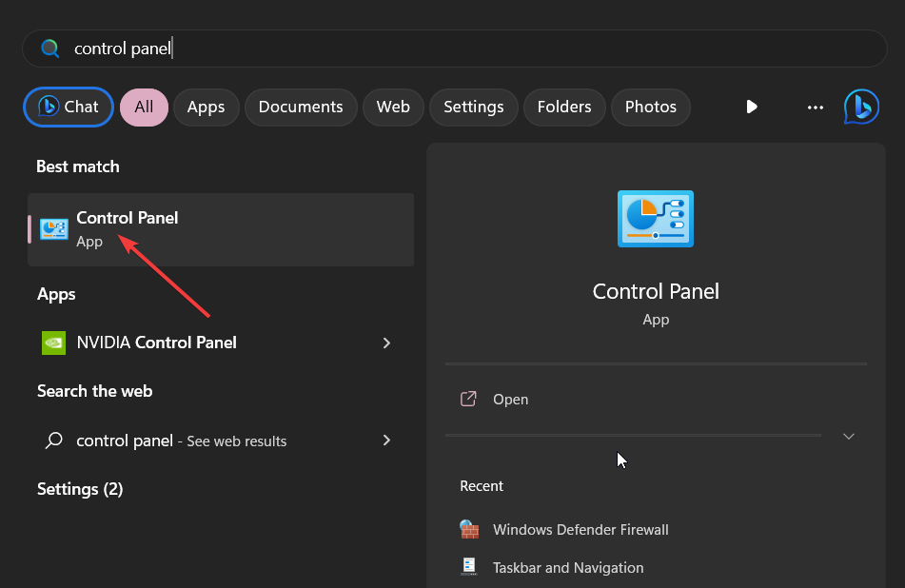Switch to the Settings filter tab
The width and height of the screenshot is (905, 588).
473,107
